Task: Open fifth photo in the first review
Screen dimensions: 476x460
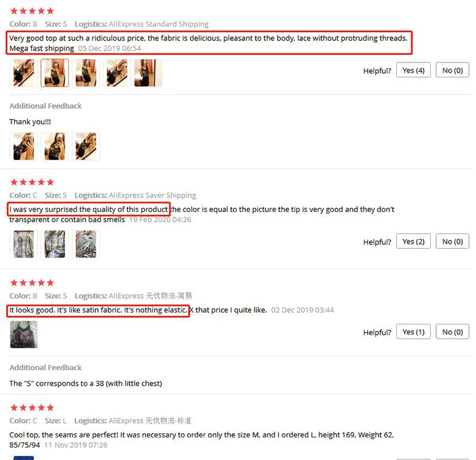Action: [148, 73]
